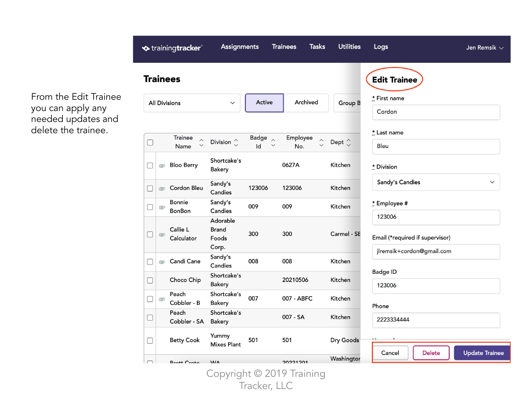Focus the Email field
The width and height of the screenshot is (532, 399).
pos(436,252)
